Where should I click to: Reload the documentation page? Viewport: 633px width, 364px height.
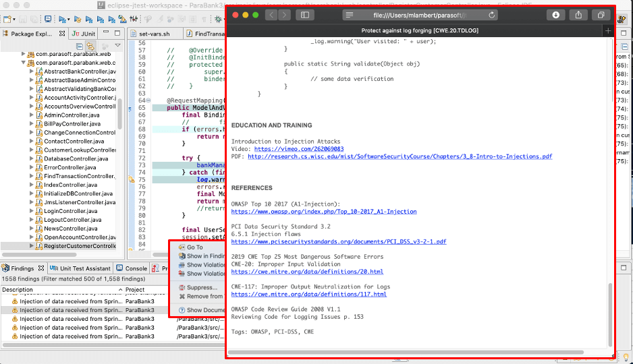coord(491,15)
